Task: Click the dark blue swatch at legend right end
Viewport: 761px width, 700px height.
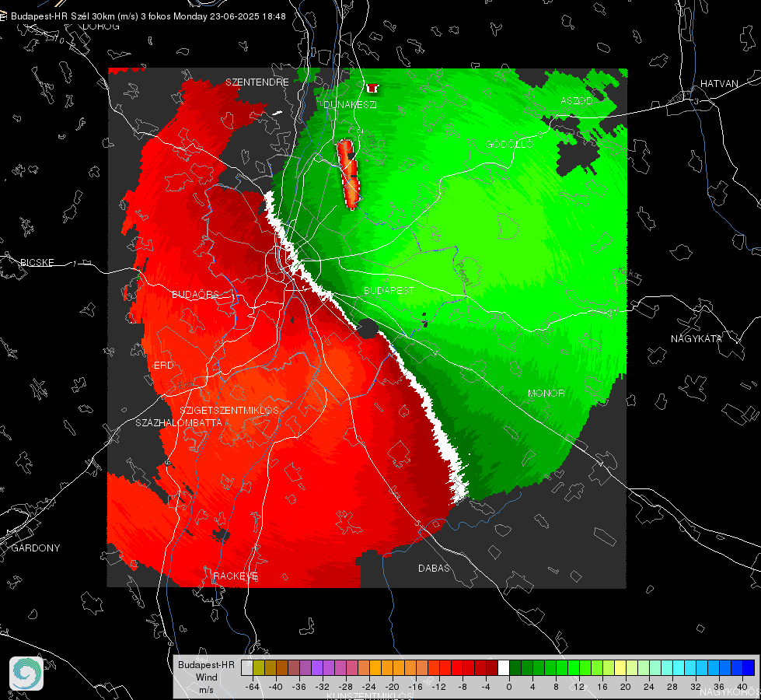Action: [749, 668]
